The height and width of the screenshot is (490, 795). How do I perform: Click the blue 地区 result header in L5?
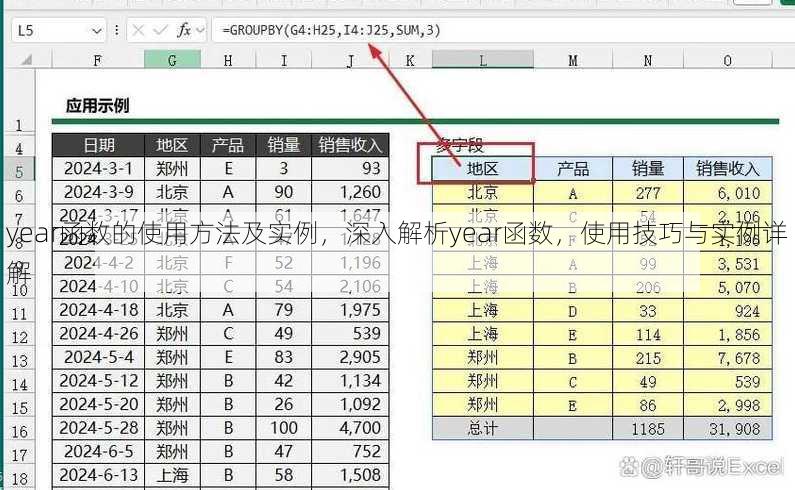point(483,168)
